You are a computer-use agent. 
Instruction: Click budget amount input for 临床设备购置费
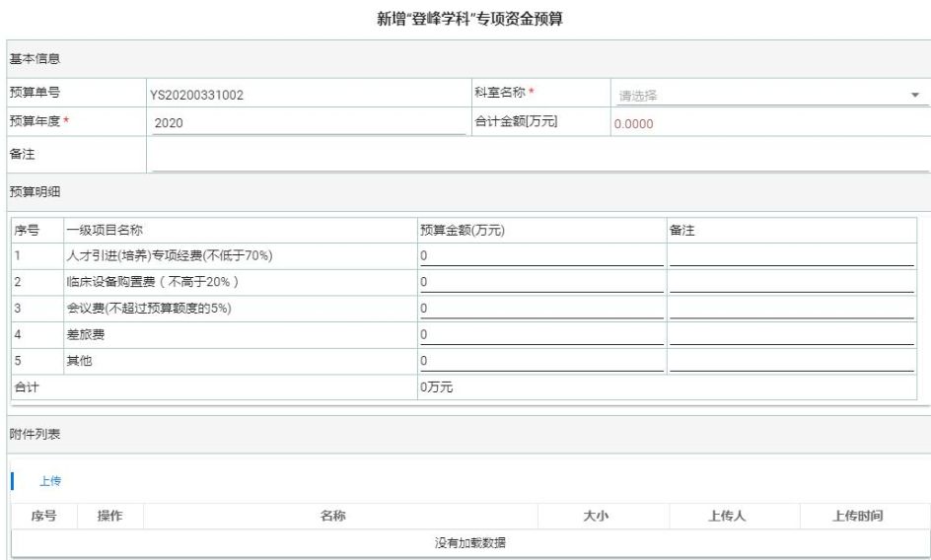[541, 282]
